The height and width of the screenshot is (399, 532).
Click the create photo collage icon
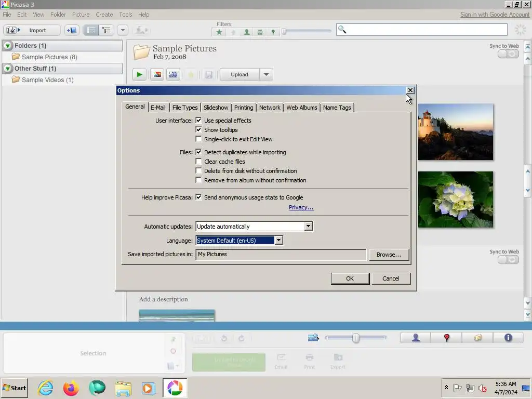pos(157,75)
